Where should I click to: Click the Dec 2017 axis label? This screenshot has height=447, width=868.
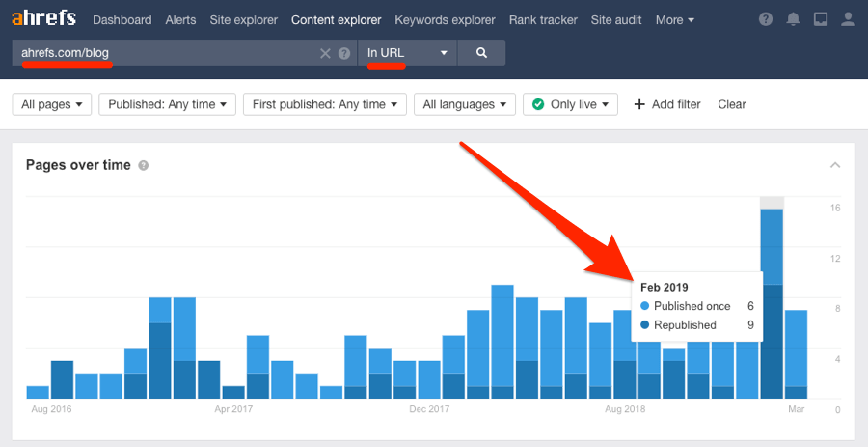pyautogui.click(x=429, y=409)
